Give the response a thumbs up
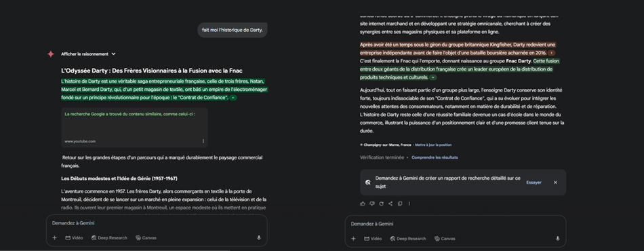 click(x=362, y=204)
